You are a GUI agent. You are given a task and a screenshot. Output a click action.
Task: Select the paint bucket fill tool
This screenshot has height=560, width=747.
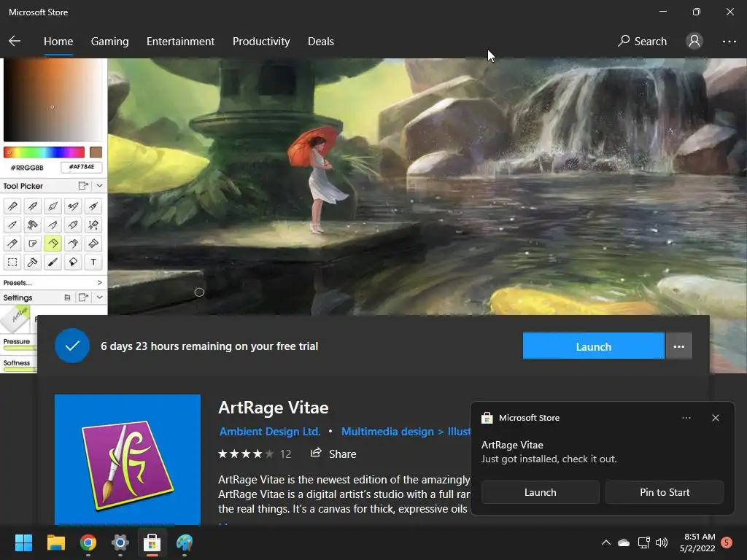coord(73,262)
